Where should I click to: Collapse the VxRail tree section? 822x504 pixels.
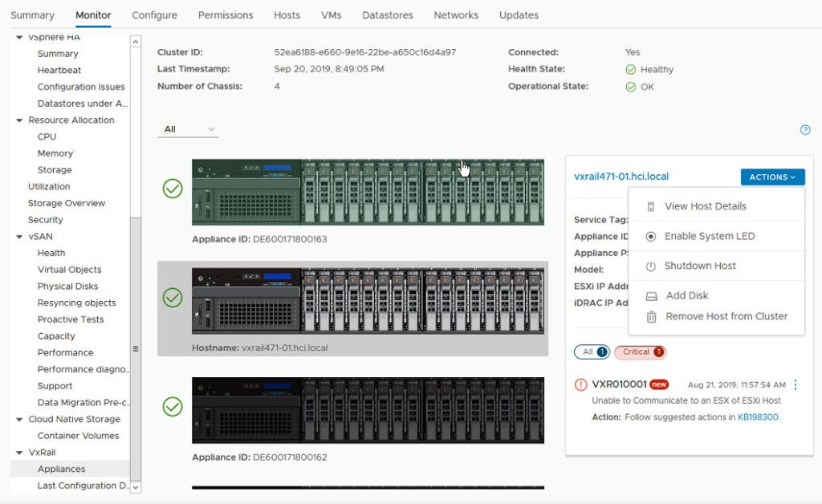(19, 453)
